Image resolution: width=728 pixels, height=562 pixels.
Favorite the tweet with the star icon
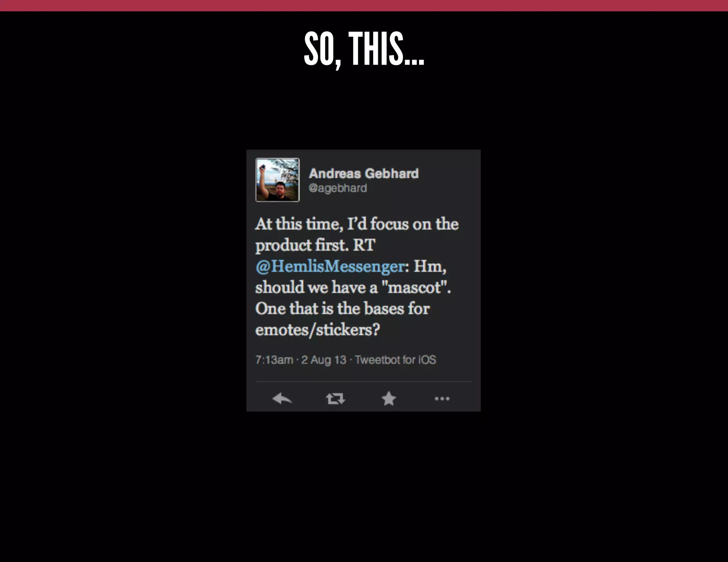[389, 399]
